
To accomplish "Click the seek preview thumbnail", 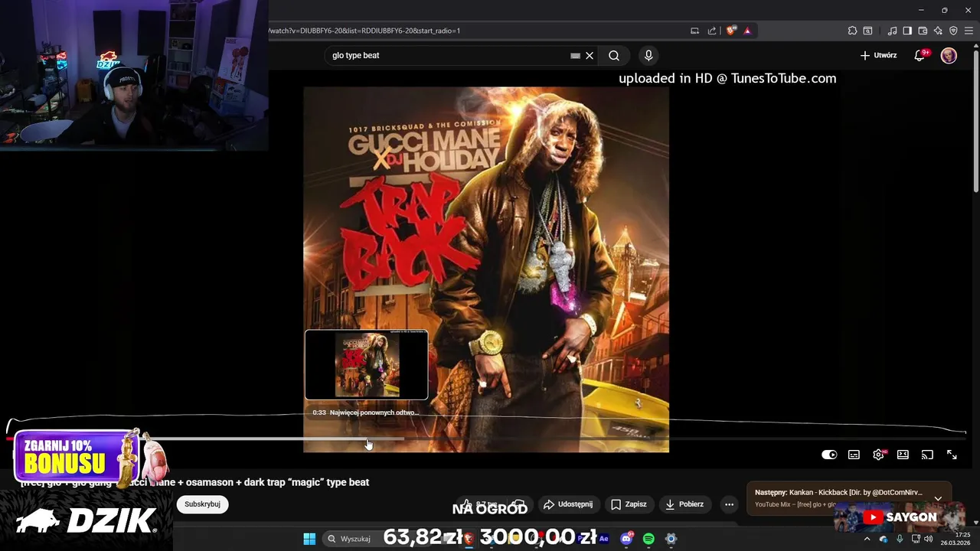I will point(367,365).
